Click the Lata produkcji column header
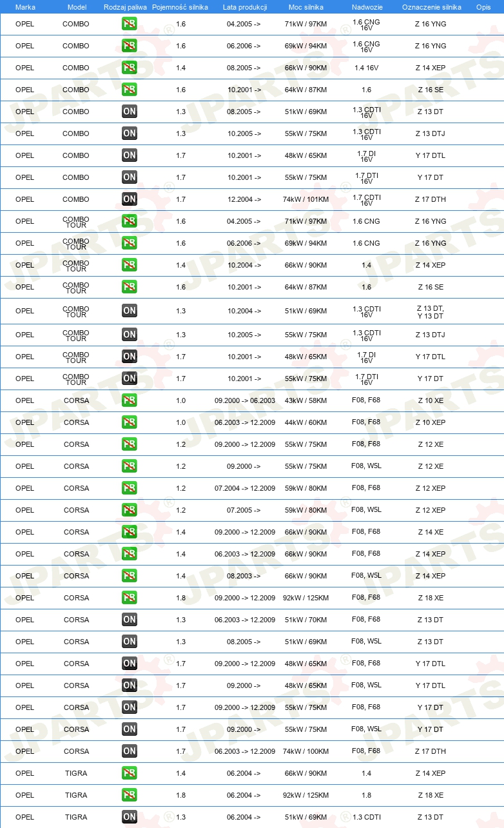Viewport: 504px width, 828px height. (245, 7)
